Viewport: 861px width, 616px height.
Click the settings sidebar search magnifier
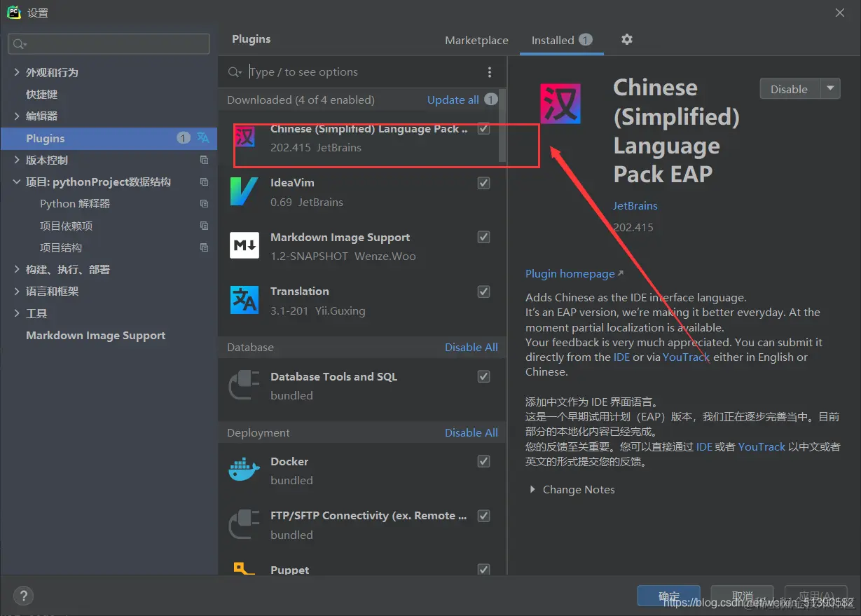point(19,43)
